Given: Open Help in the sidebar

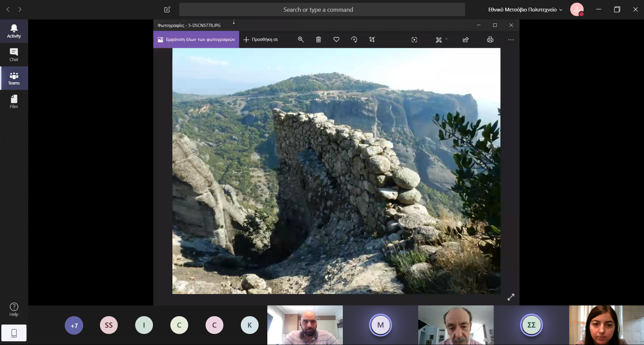Looking at the screenshot, I should 14,309.
